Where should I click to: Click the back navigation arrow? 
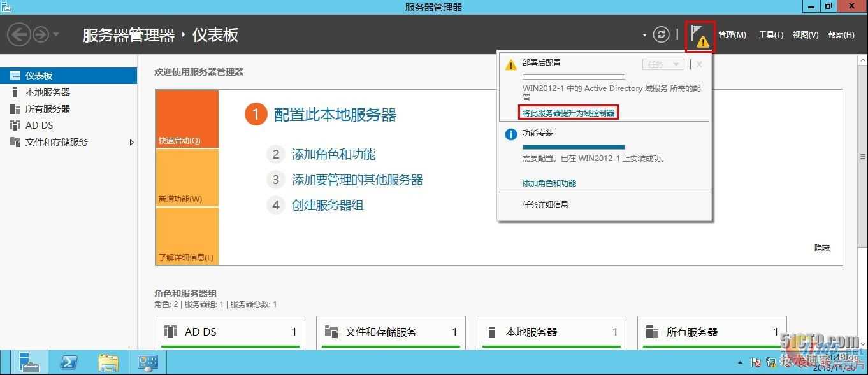point(19,34)
